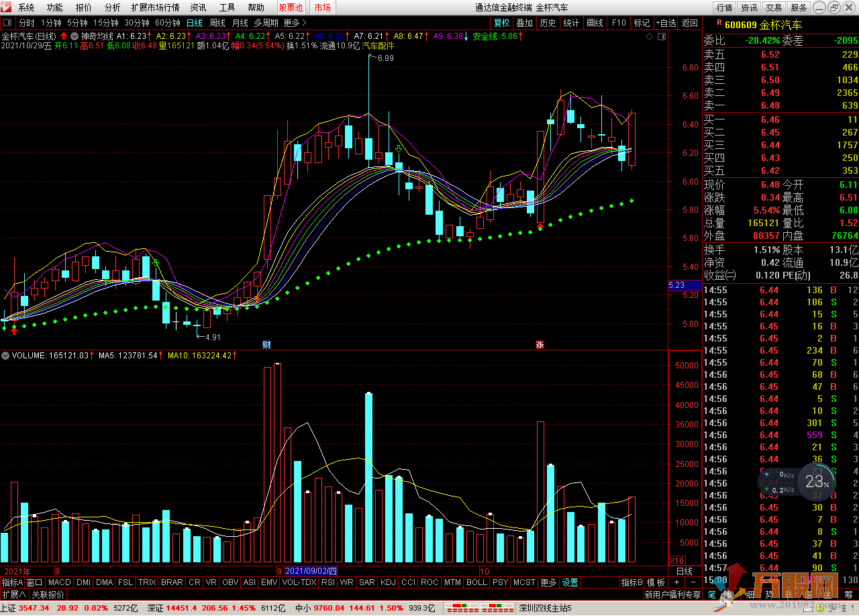Open the 扩展市场行情 menu

click(x=156, y=7)
